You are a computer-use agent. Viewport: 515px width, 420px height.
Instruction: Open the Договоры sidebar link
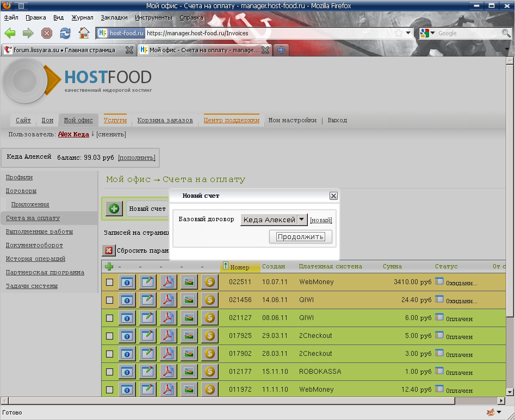click(x=21, y=191)
